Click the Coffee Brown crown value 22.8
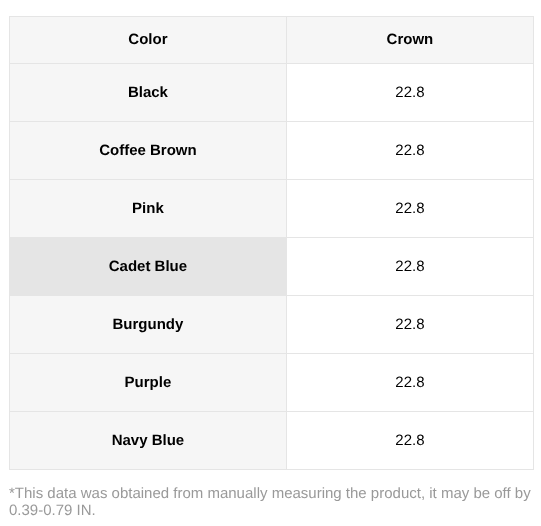 (x=410, y=150)
